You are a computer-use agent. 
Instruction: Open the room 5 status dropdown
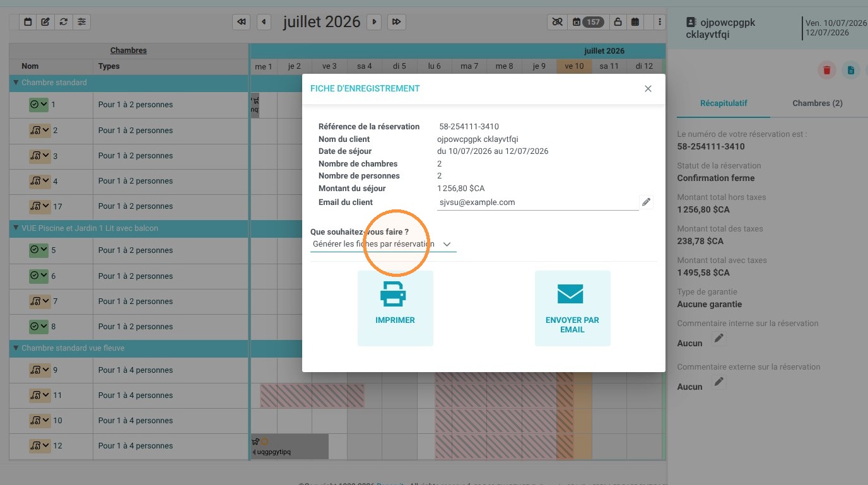39,250
